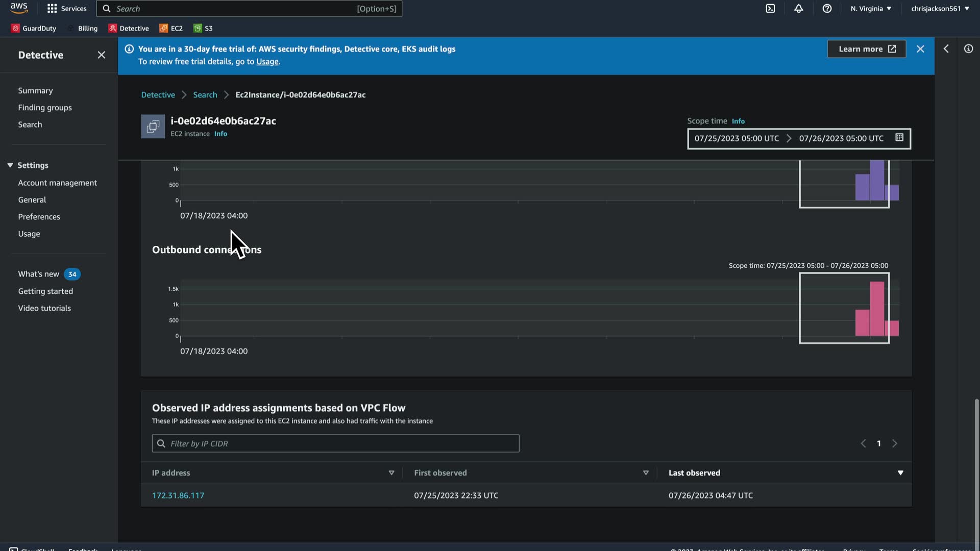980x551 pixels.
Task: Open the 172.31.86.117 IP address link
Action: (178, 495)
